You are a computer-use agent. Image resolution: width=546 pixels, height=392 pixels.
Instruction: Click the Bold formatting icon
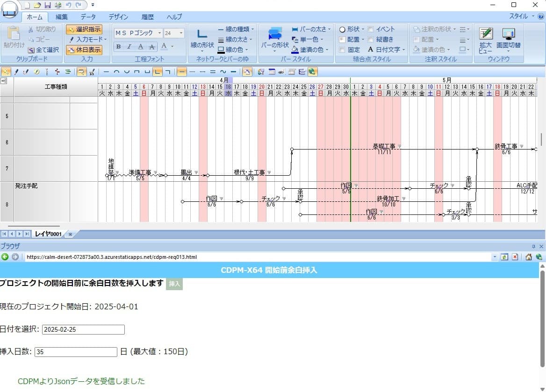pos(118,46)
